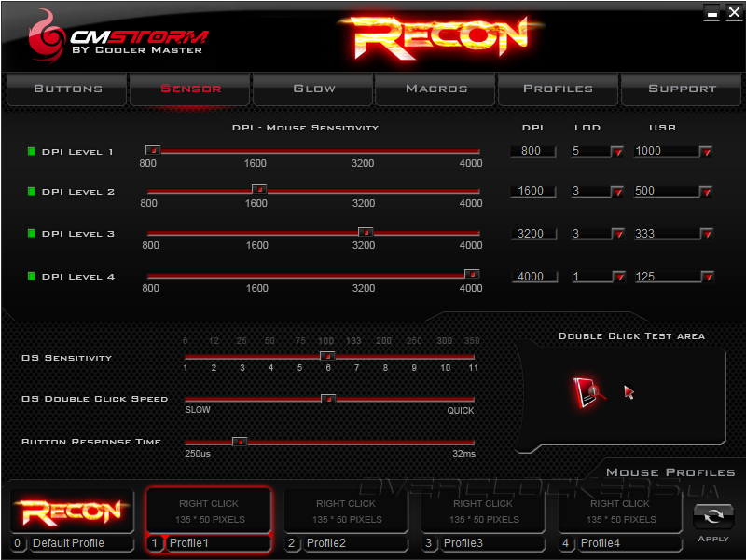Open the Profiles tab

[x=558, y=89]
